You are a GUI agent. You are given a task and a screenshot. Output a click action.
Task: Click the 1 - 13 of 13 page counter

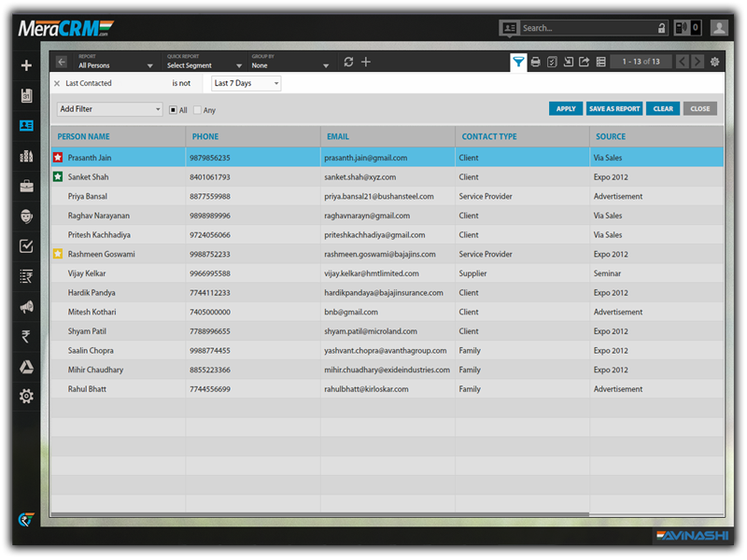tap(641, 62)
